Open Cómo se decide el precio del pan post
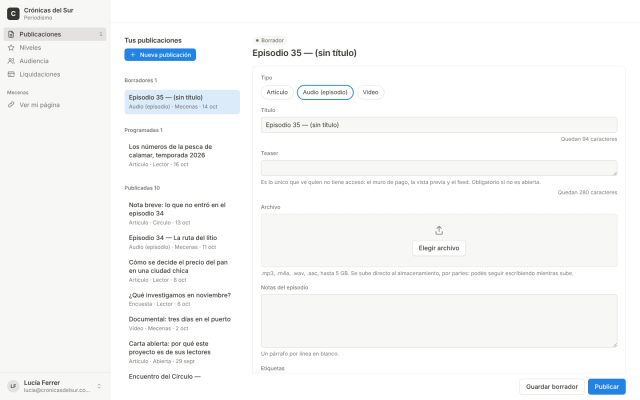 tap(182, 271)
